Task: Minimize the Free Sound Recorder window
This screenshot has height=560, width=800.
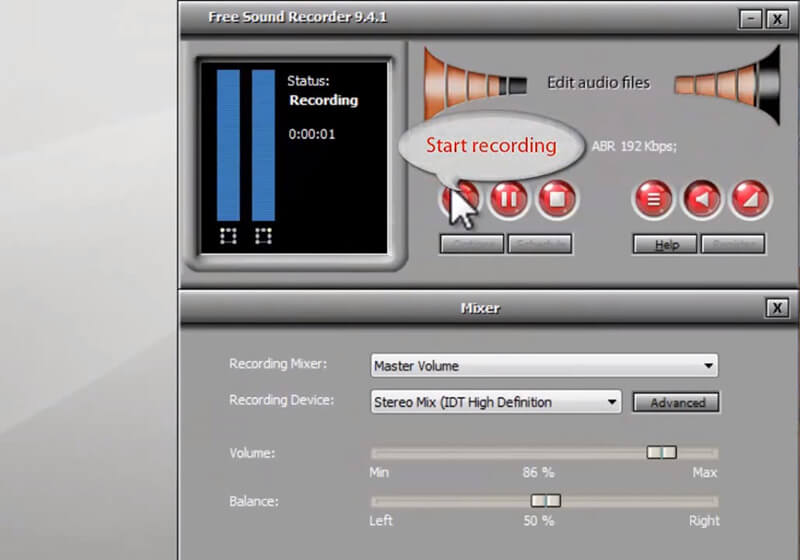Action: coord(751,19)
